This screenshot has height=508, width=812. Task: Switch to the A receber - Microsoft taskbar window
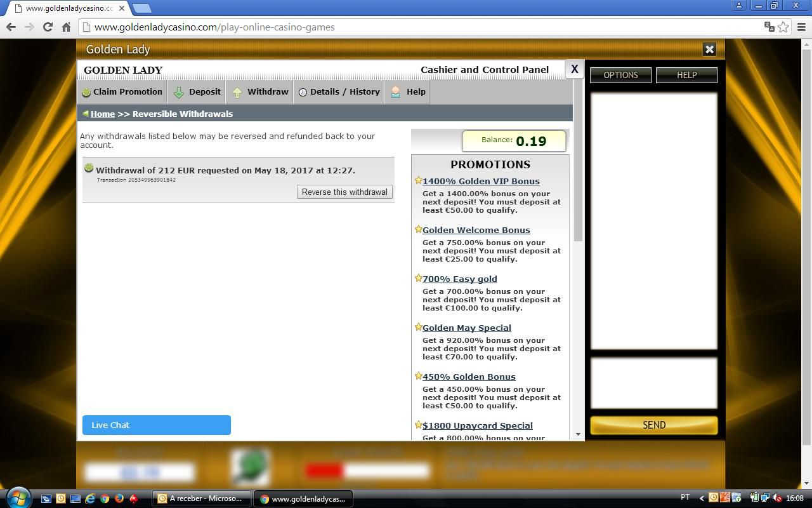pos(202,498)
